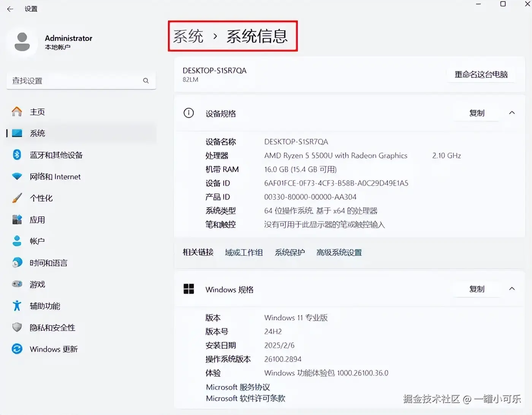This screenshot has width=532, height=415.
Task: Copy Windows specs with 复制 button
Action: (x=477, y=289)
